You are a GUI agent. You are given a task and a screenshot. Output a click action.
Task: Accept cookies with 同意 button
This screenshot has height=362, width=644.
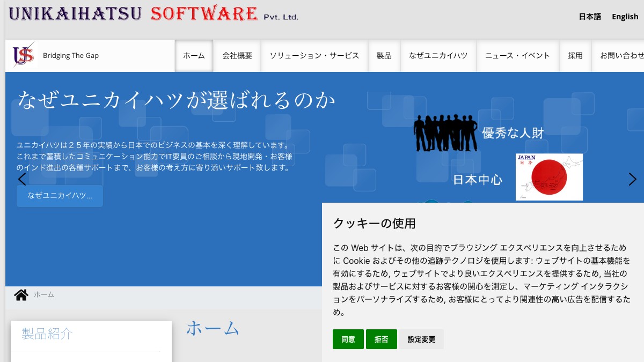coord(348,339)
